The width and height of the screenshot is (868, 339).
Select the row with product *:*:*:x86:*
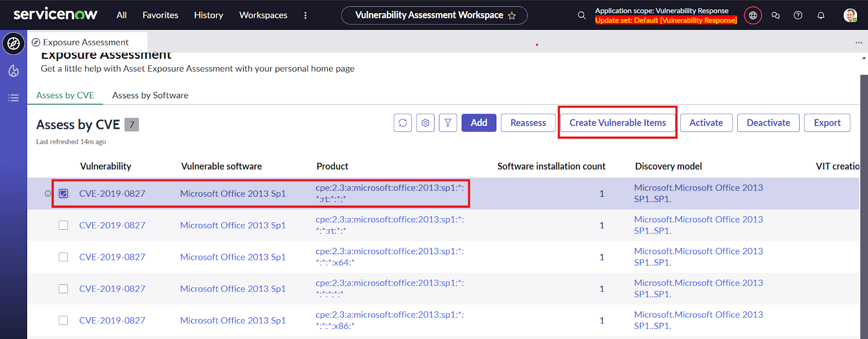tap(63, 321)
